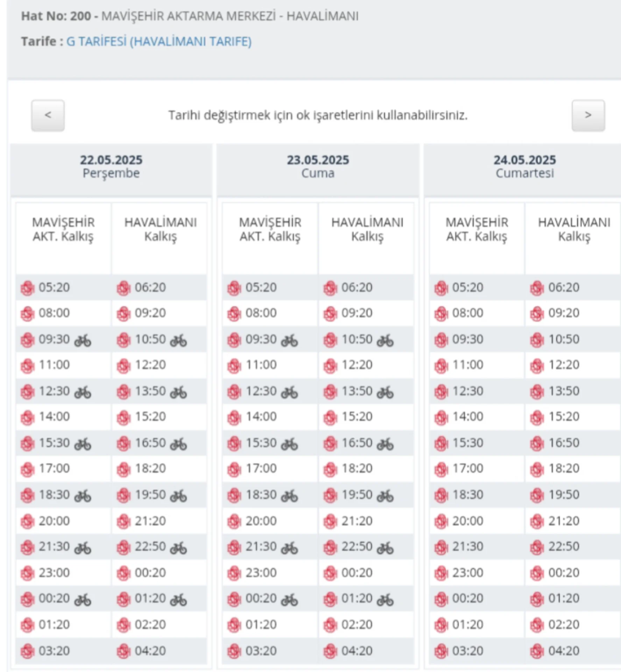Click bicycle icon beside Friday 13:50 Havalimanı departure

coord(385,392)
